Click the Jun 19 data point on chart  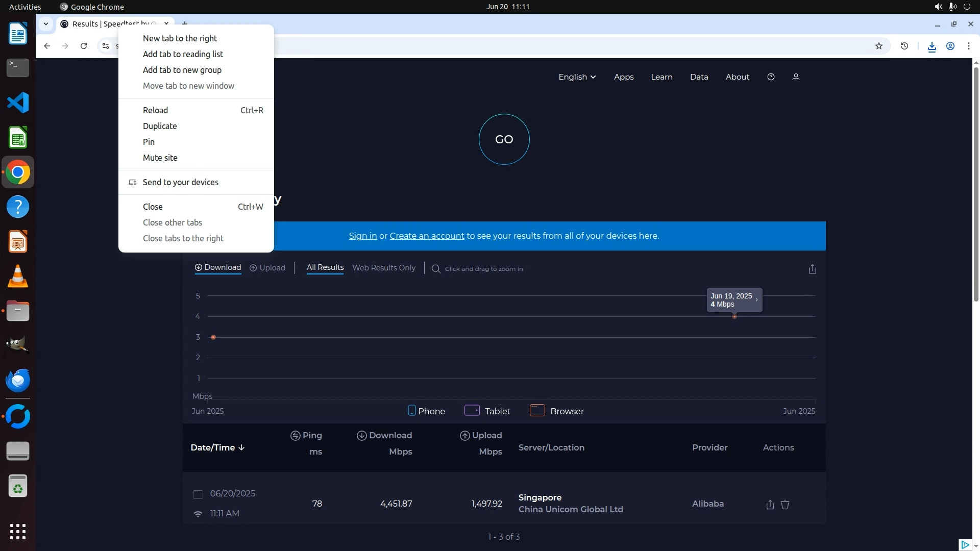(734, 317)
